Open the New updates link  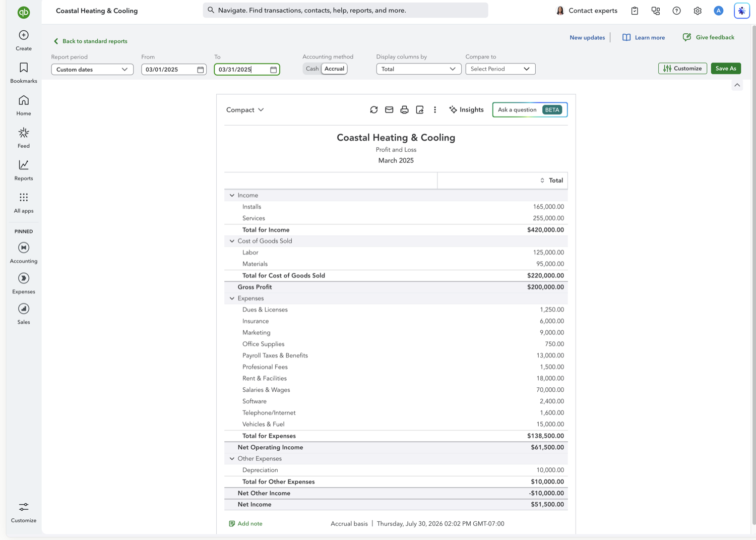(587, 37)
